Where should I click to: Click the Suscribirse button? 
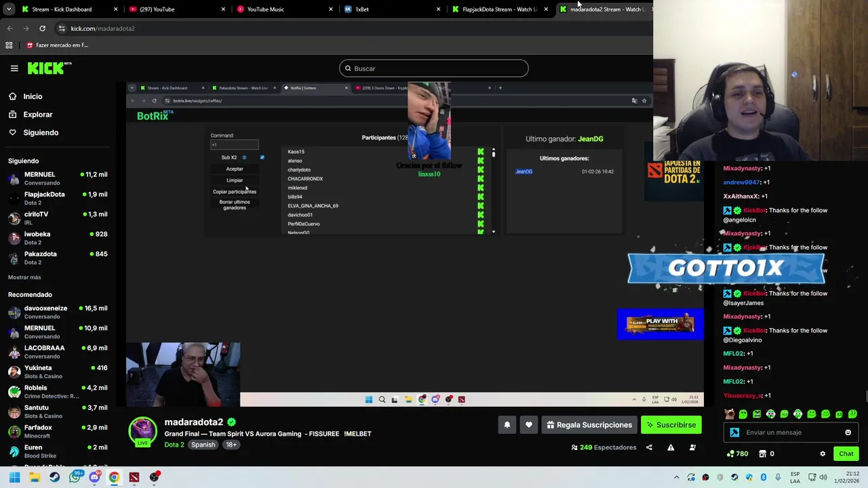tap(671, 425)
